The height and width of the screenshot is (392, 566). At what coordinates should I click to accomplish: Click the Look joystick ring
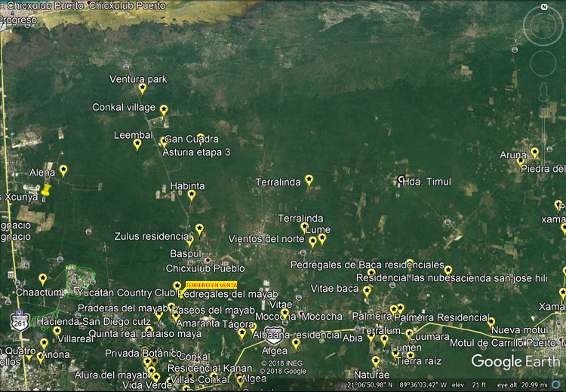[543, 25]
